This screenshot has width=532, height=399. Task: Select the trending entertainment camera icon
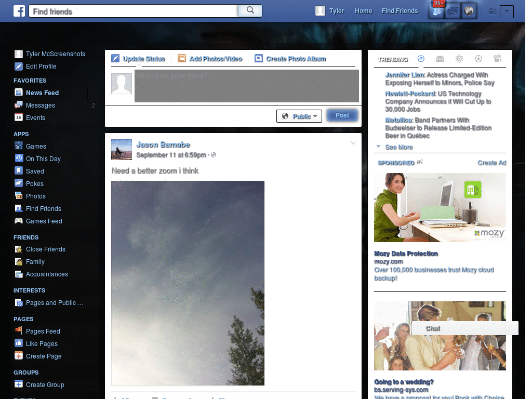[497, 59]
